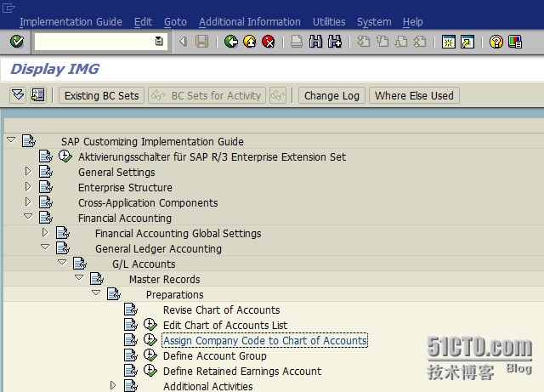544x392 pixels.
Task: Collapse command field with left triangle
Action: pyautogui.click(x=183, y=42)
